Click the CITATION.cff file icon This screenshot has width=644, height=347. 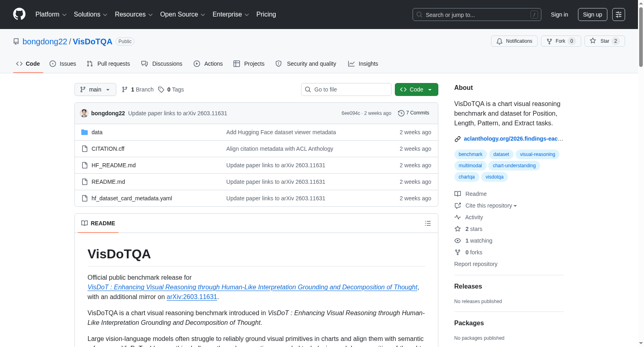(85, 149)
